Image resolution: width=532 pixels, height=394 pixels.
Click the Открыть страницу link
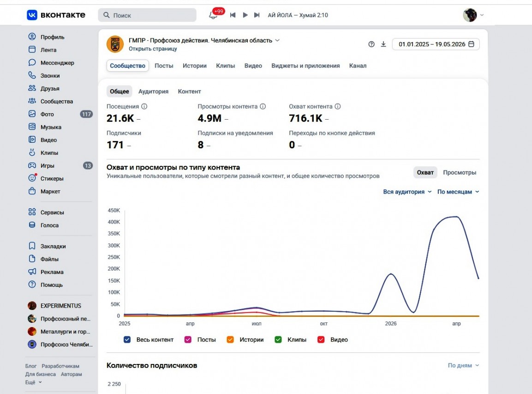tap(153, 48)
